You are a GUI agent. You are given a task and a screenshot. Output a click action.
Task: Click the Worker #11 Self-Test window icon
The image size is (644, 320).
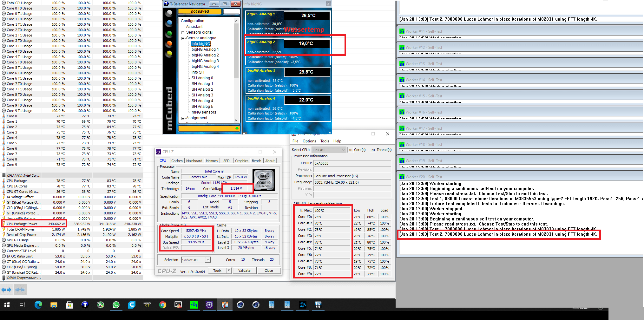(402, 31)
